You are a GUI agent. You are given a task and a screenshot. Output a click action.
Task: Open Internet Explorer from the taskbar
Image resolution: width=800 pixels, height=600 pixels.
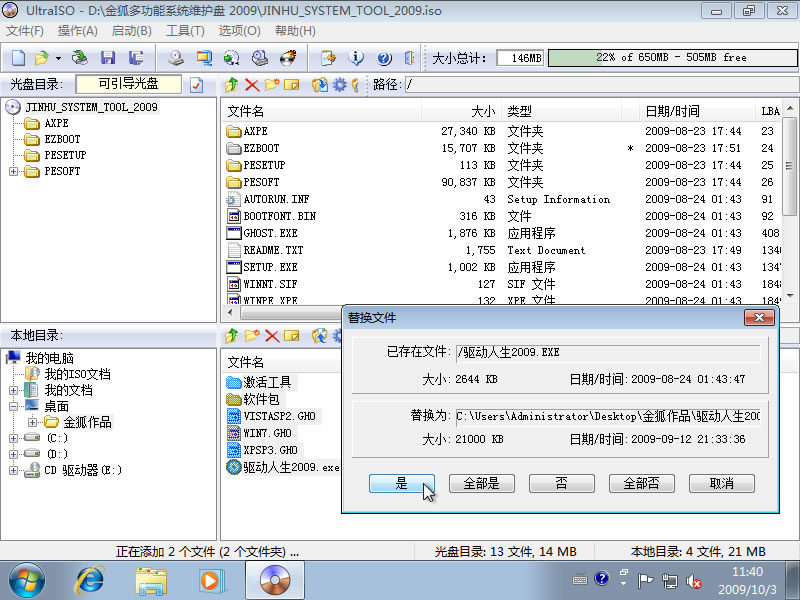[x=89, y=580]
